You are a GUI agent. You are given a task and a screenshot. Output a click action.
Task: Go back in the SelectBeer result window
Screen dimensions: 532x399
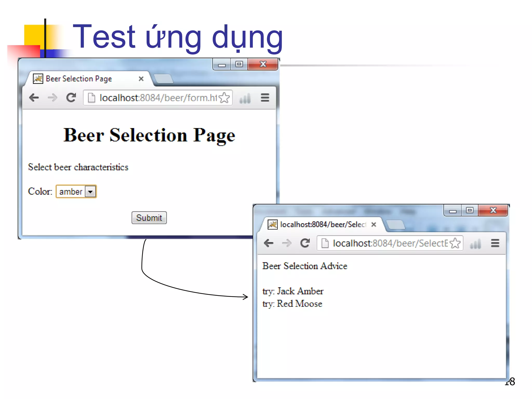click(268, 243)
